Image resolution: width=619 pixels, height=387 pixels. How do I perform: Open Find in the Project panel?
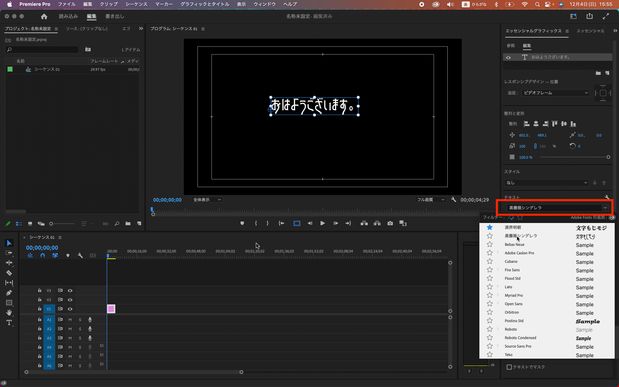[x=117, y=224]
